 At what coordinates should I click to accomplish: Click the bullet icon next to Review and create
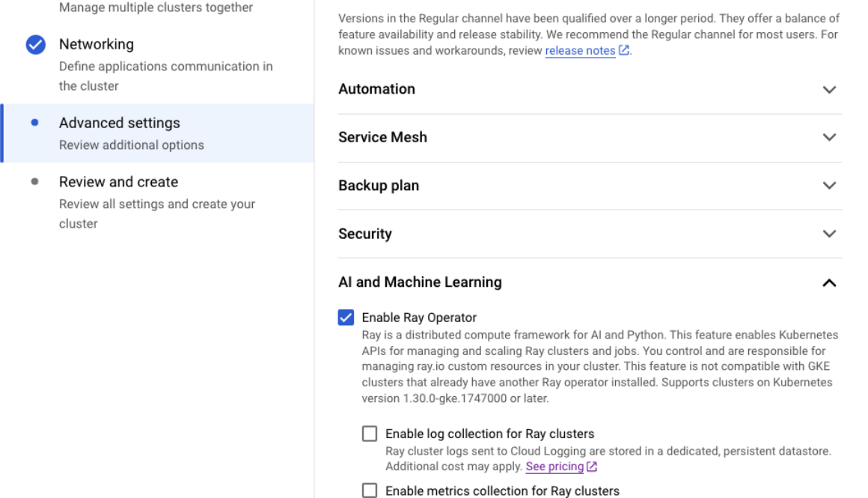coord(34,182)
